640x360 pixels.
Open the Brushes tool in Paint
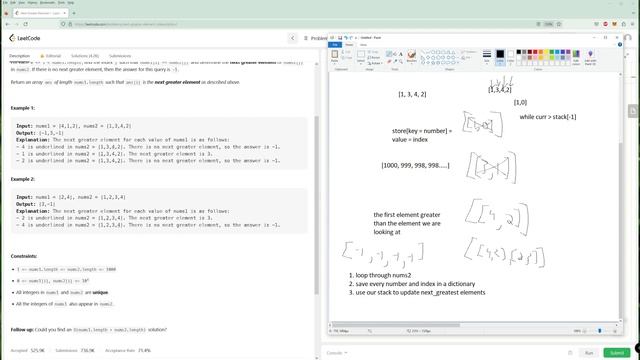coord(411,55)
